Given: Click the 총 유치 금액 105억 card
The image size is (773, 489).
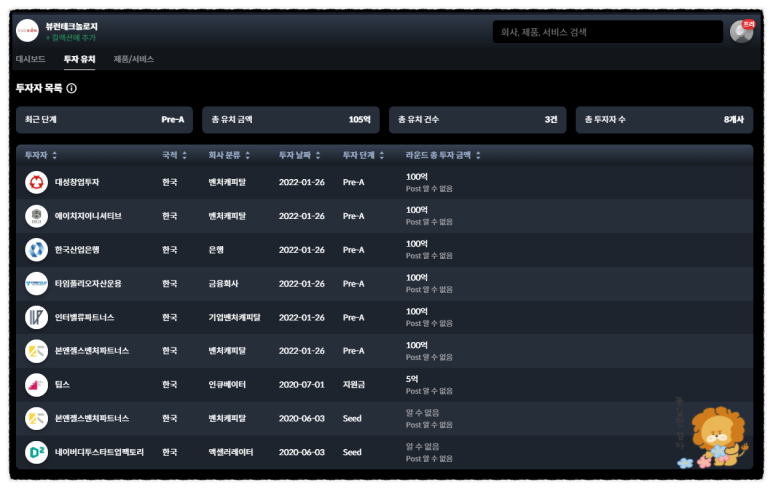Looking at the screenshot, I should click(x=291, y=120).
